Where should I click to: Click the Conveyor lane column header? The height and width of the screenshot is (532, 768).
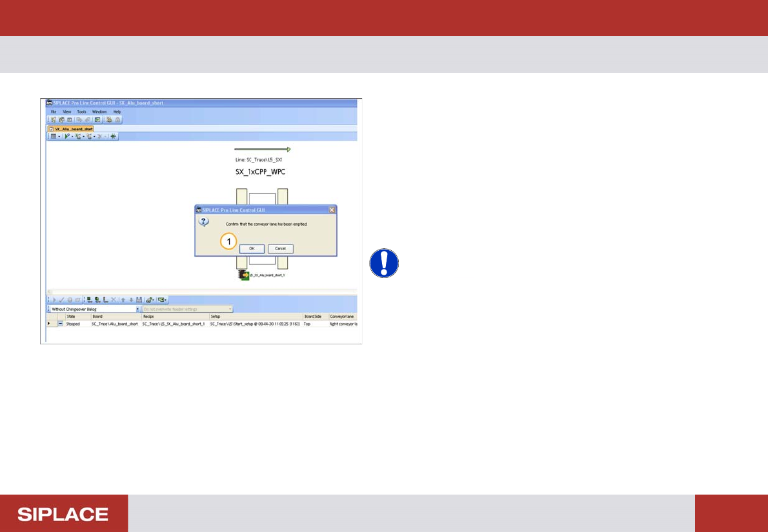point(342,317)
